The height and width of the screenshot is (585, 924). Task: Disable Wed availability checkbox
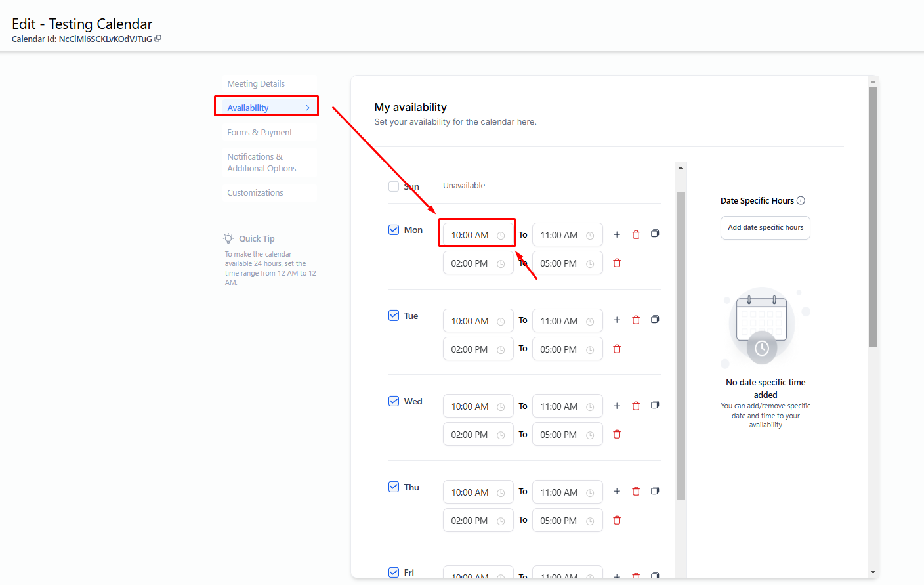click(394, 401)
